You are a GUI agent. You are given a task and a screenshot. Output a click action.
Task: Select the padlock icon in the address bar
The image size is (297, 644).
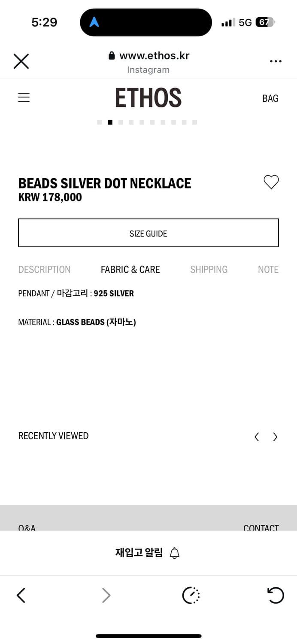point(111,55)
